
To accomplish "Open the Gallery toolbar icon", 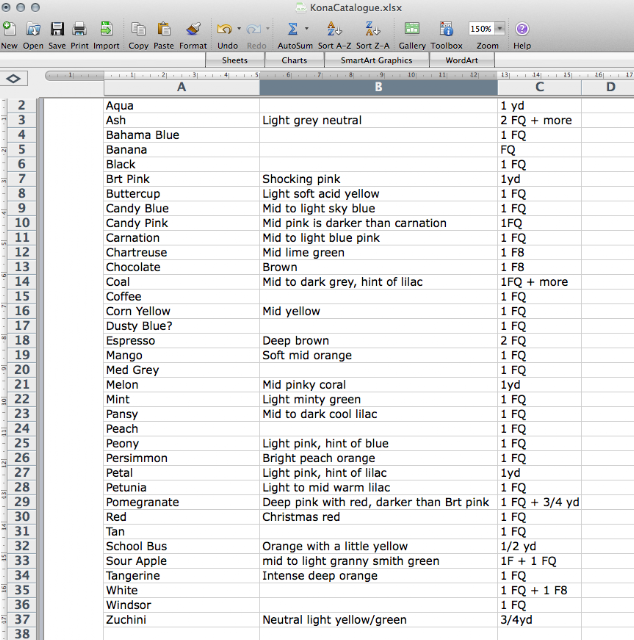I will tap(412, 29).
